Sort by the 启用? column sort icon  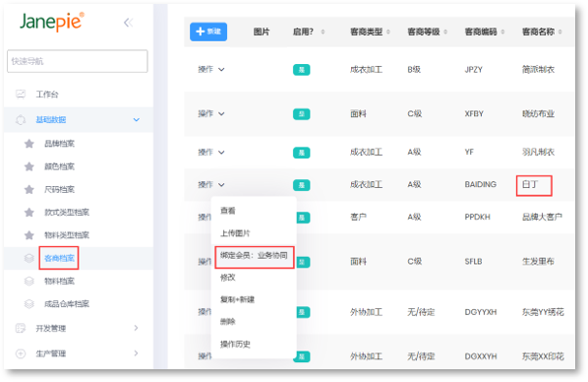click(x=323, y=32)
